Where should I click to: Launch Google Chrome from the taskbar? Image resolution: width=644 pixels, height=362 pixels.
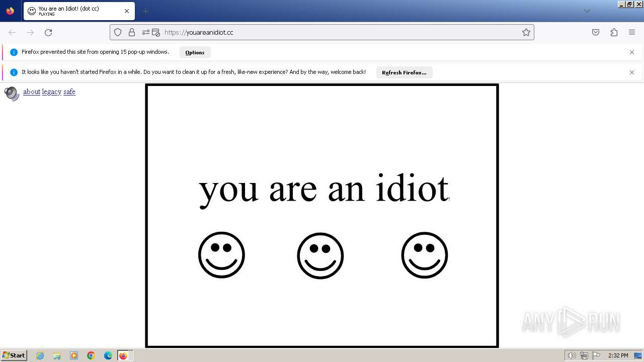(91, 355)
